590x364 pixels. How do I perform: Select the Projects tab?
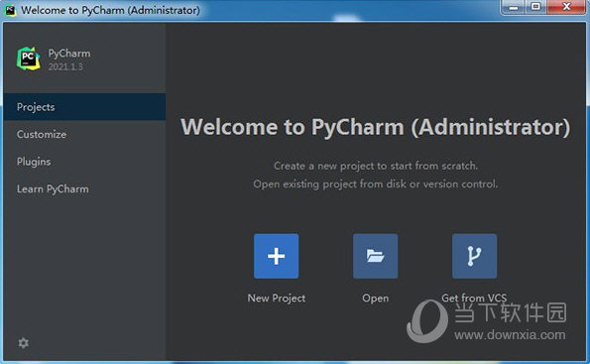coord(84,107)
